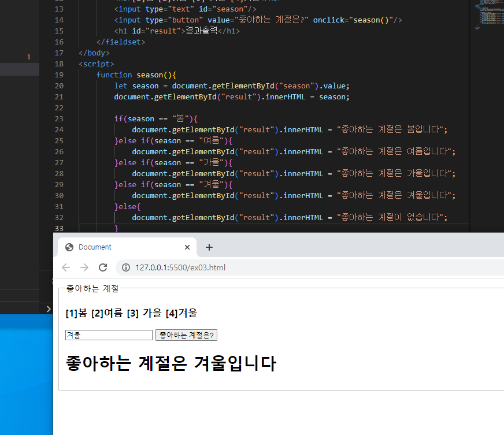Click line number 31 in the gutter
Image resolution: width=504 pixels, height=435 pixels.
(x=59, y=207)
